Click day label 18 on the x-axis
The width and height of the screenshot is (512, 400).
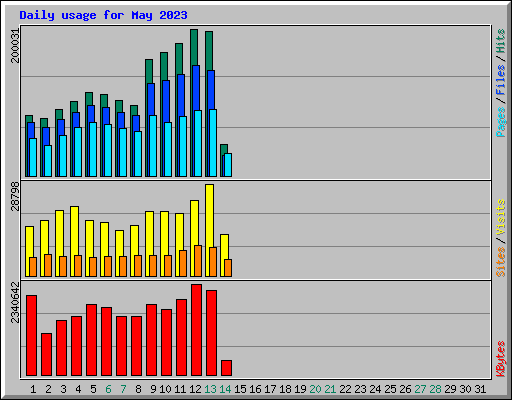[285, 389]
